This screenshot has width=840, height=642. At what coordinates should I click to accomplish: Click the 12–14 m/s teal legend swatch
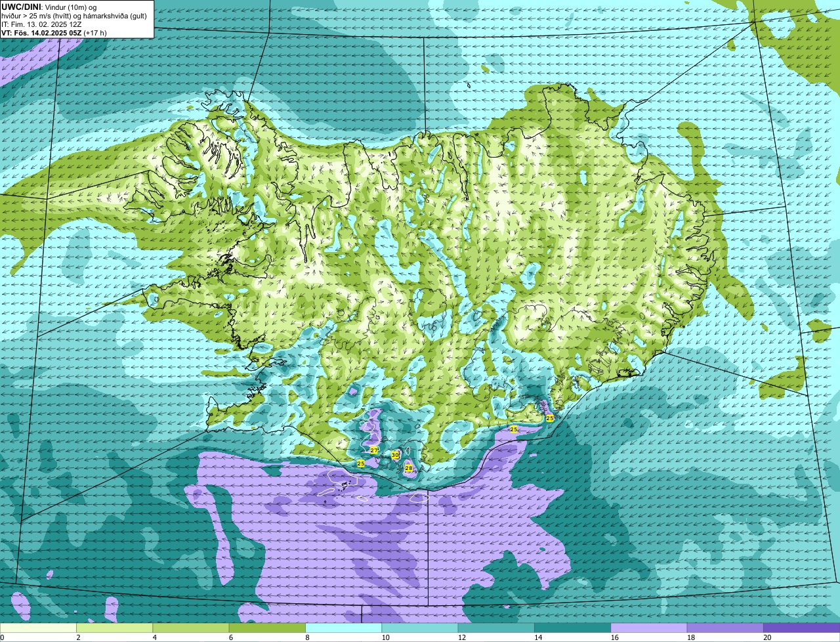point(496,628)
